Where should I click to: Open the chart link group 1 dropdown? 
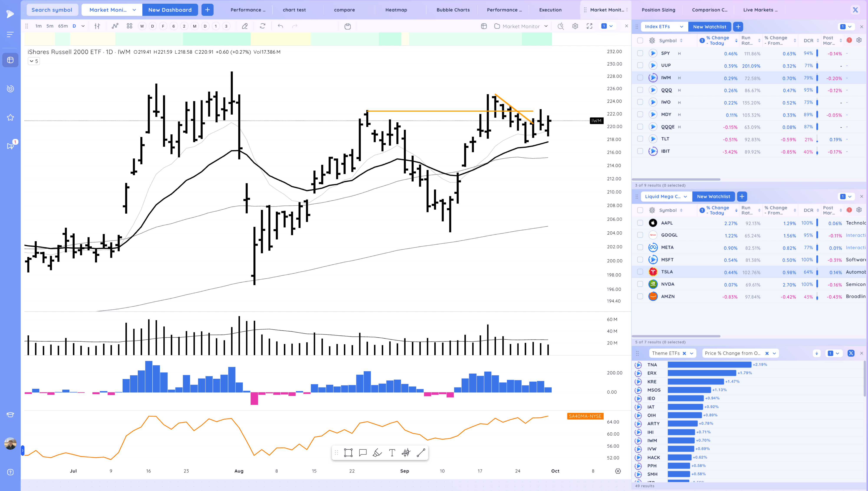coord(607,26)
